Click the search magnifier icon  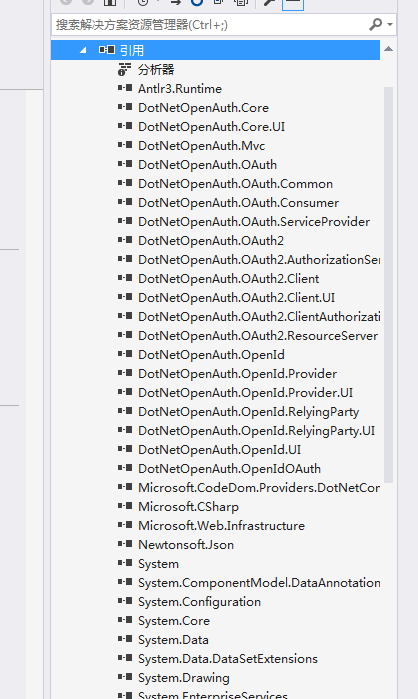376,24
